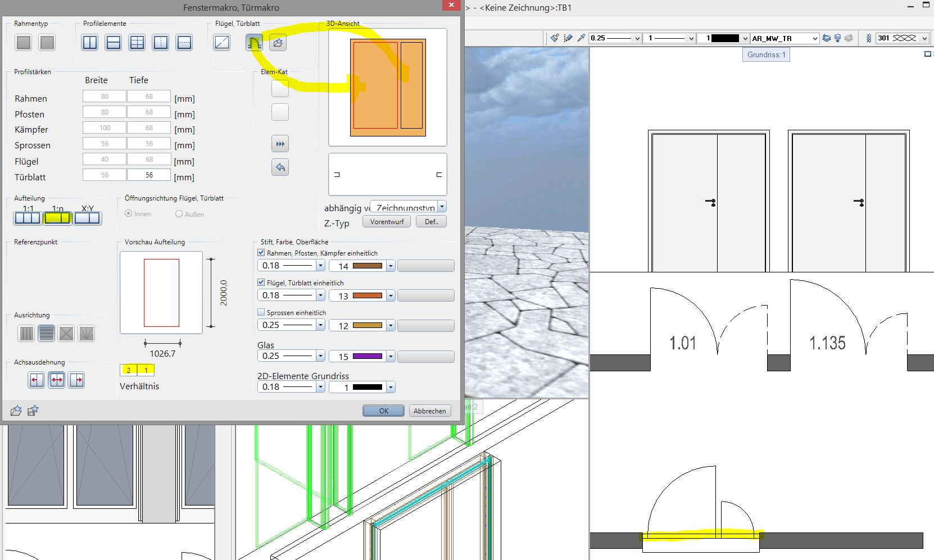Select the 1:n Aufteilung division icon

point(57,218)
